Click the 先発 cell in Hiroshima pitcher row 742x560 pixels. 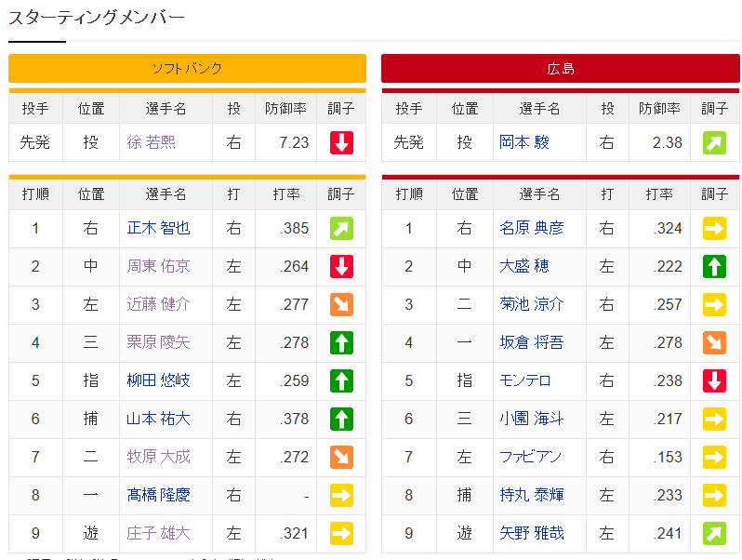[409, 142]
